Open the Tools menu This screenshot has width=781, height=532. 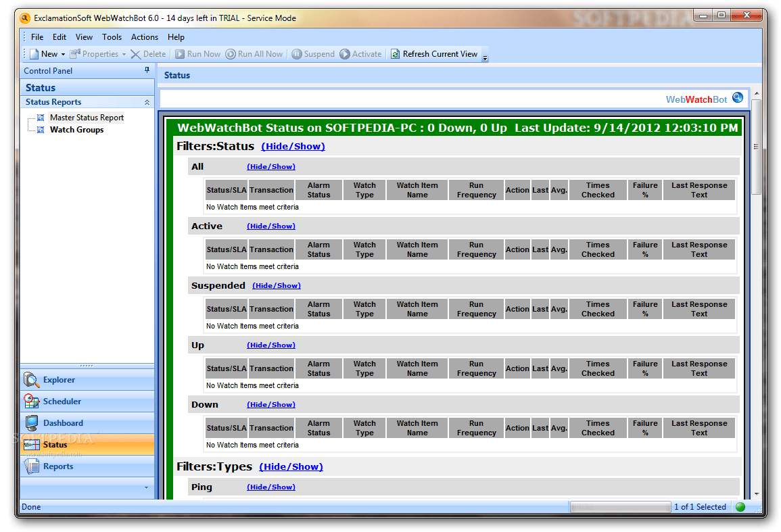112,37
